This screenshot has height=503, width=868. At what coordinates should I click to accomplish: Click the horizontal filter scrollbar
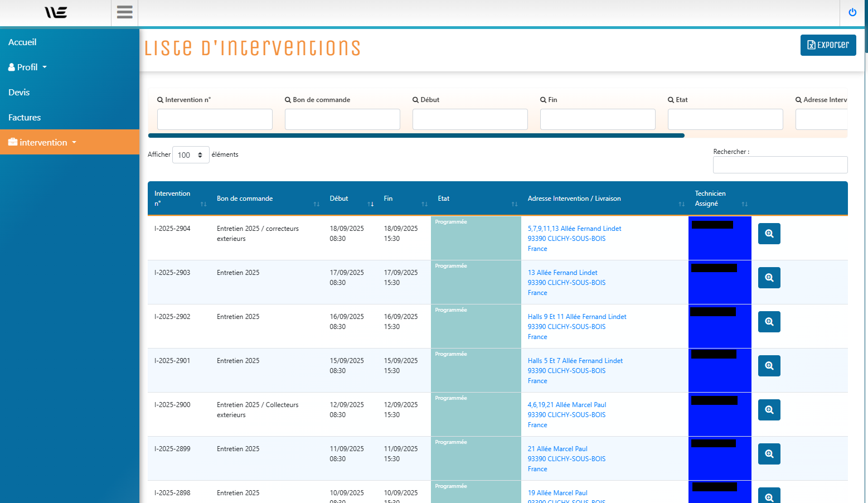click(x=416, y=136)
